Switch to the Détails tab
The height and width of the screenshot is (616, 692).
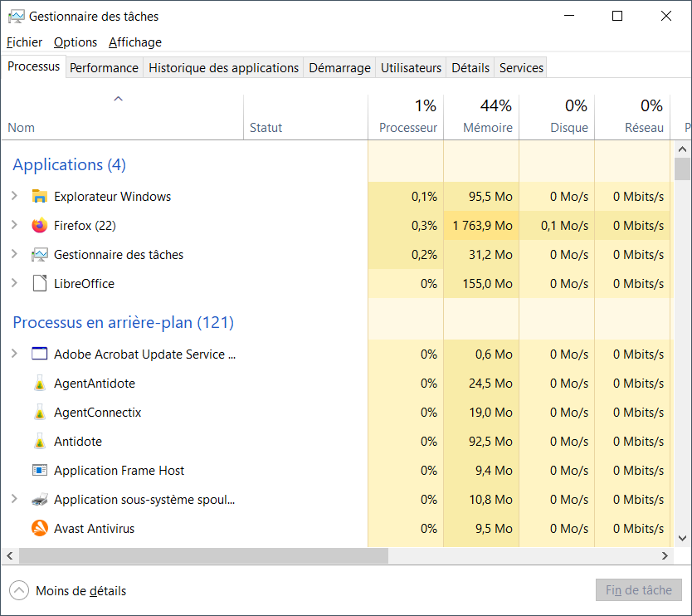470,68
